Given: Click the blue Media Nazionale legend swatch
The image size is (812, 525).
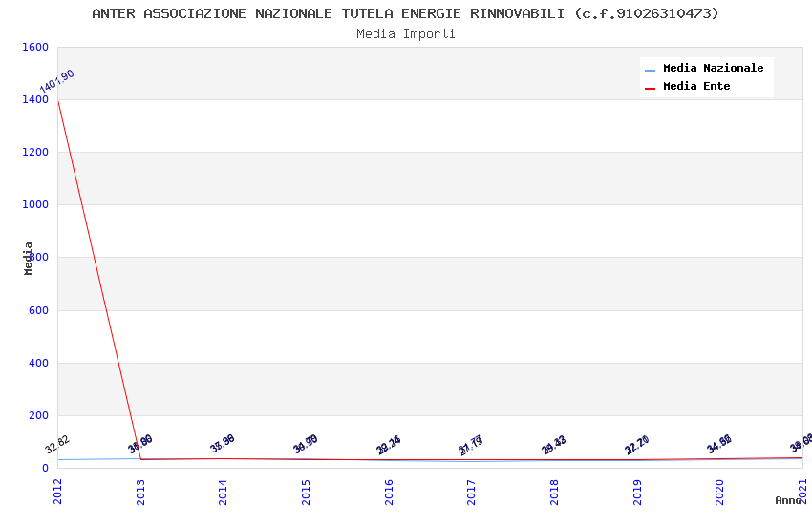Looking at the screenshot, I should [650, 70].
